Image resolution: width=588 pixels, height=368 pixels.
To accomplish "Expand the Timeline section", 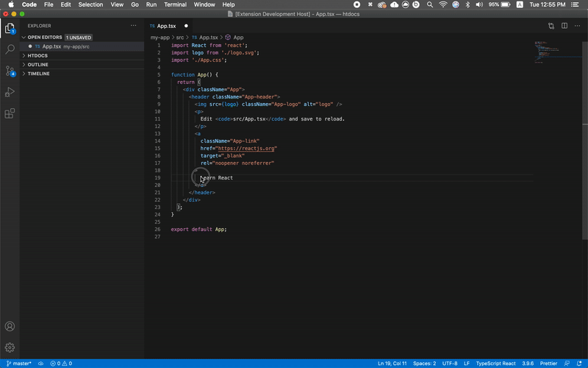I will [38, 74].
